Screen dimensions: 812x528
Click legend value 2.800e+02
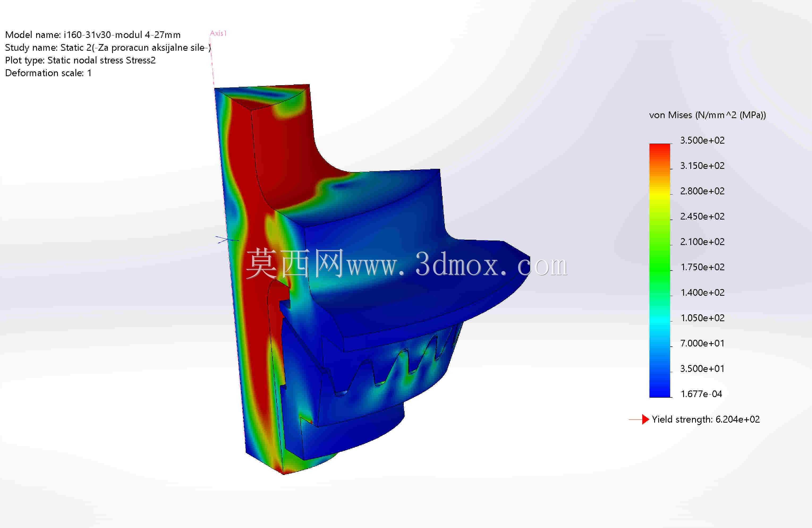point(702,191)
